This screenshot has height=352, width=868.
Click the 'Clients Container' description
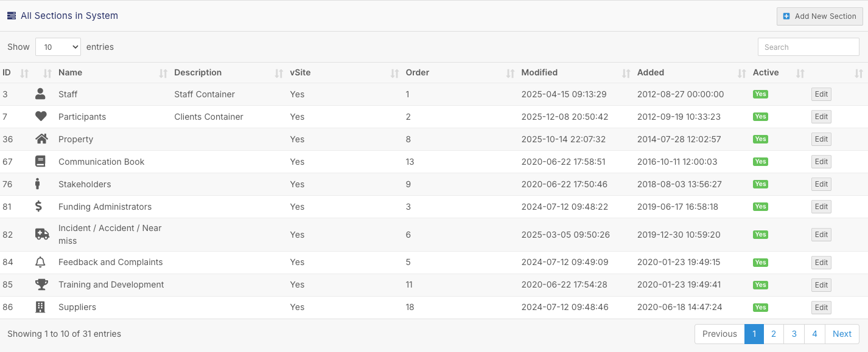pos(209,117)
